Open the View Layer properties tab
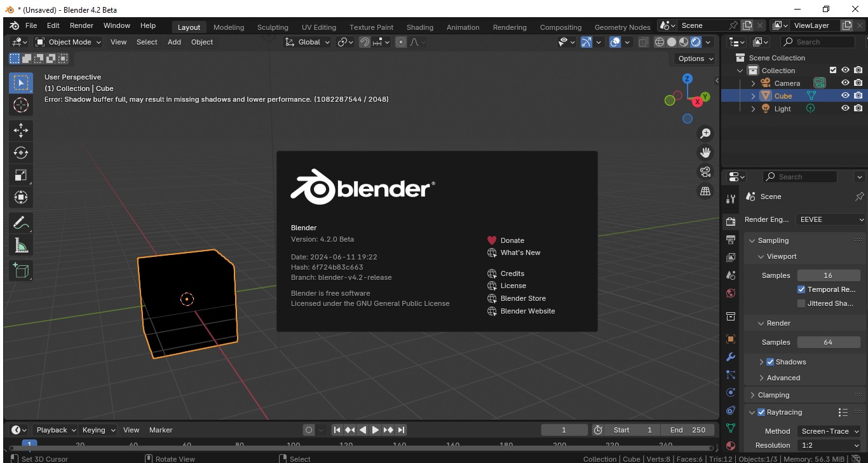 (731, 258)
